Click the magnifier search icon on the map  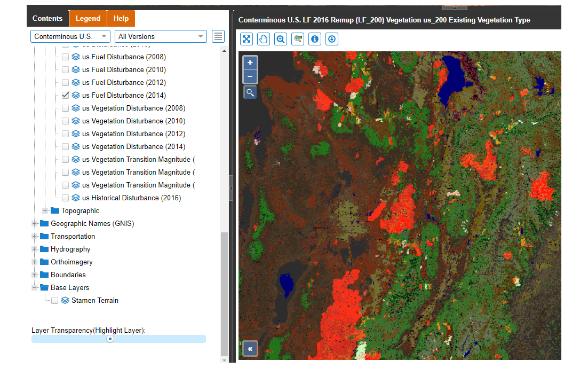pos(250,92)
